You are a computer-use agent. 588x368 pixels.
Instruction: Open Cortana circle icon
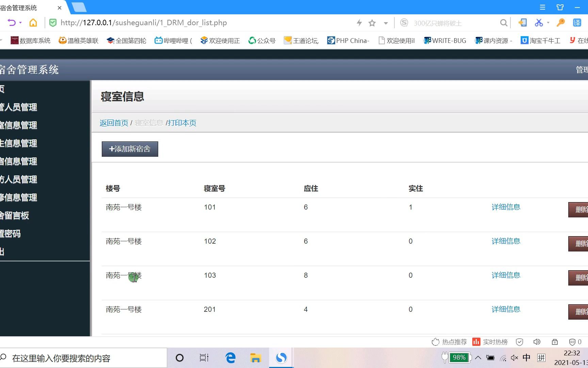(179, 358)
